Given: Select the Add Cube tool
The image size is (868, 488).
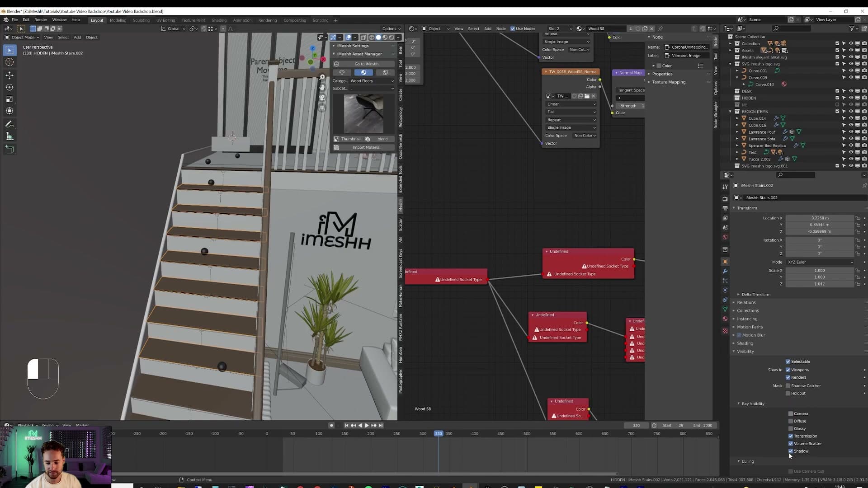Looking at the screenshot, I should tap(9, 149).
